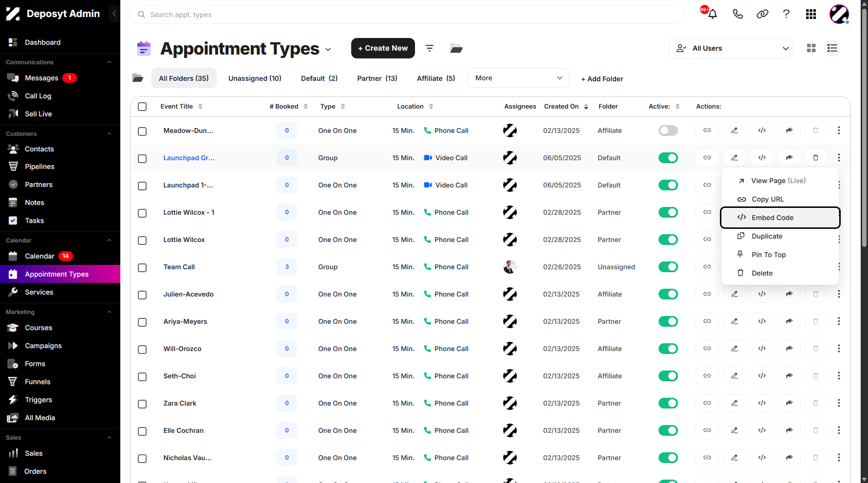
Task: Click Add Folder
Action: pos(602,79)
